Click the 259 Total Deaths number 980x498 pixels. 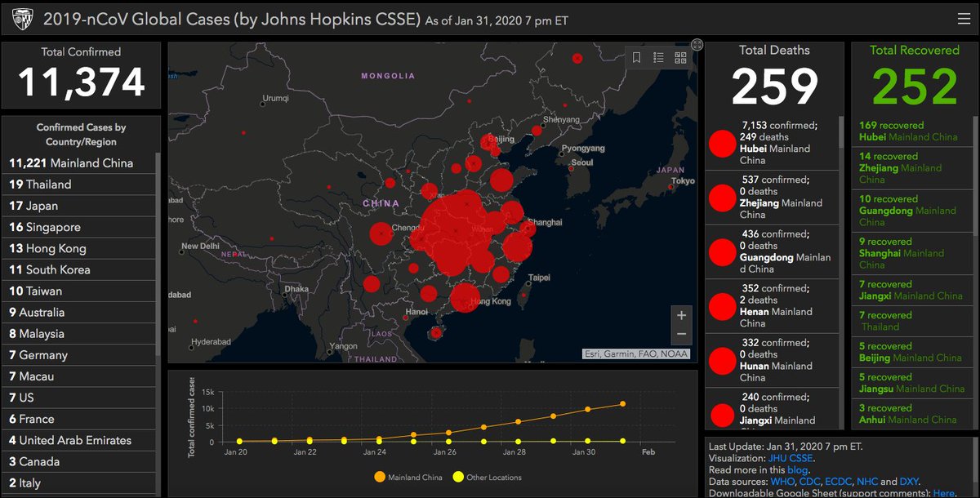(x=774, y=87)
